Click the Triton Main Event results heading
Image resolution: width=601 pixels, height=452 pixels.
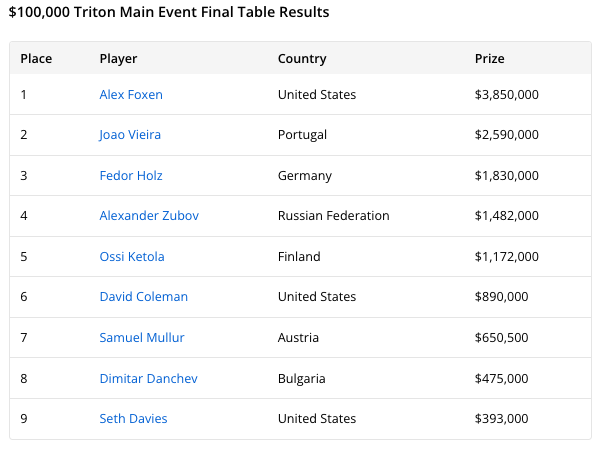pos(169,13)
